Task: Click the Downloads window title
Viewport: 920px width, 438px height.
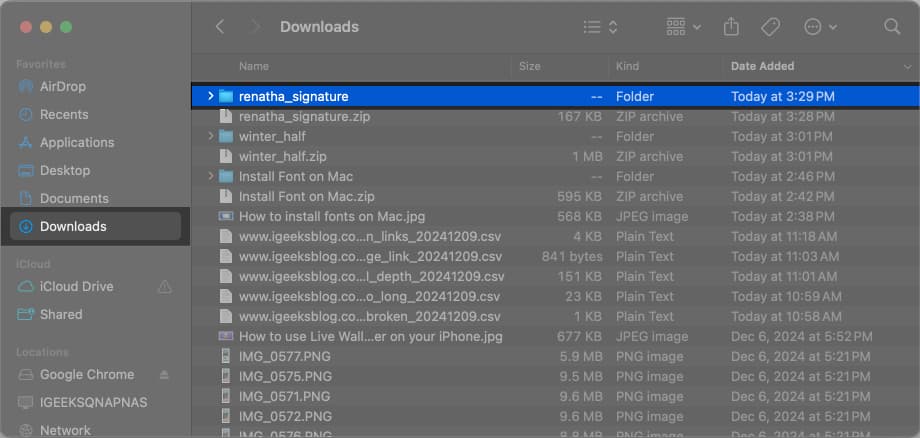Action: [x=319, y=27]
